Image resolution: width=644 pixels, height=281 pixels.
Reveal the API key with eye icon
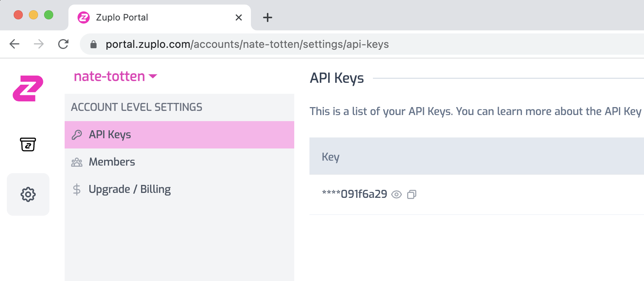tap(397, 194)
